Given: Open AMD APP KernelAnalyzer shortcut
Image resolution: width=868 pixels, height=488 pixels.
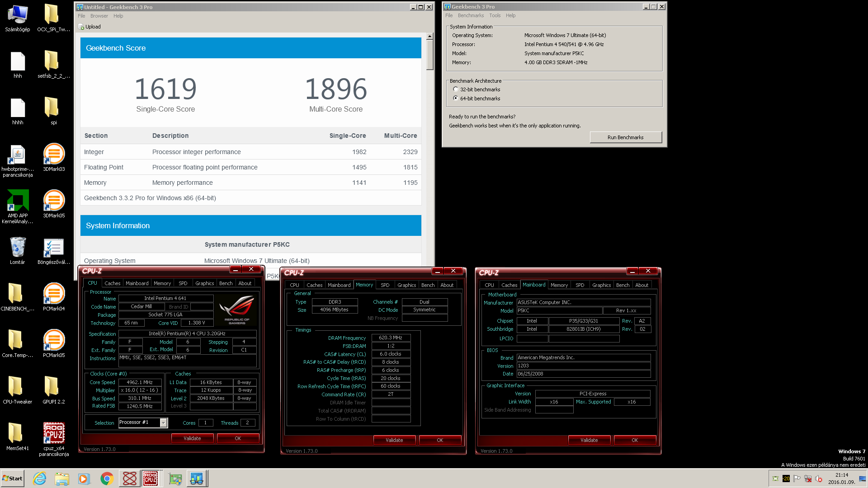Looking at the screenshot, I should click(18, 207).
